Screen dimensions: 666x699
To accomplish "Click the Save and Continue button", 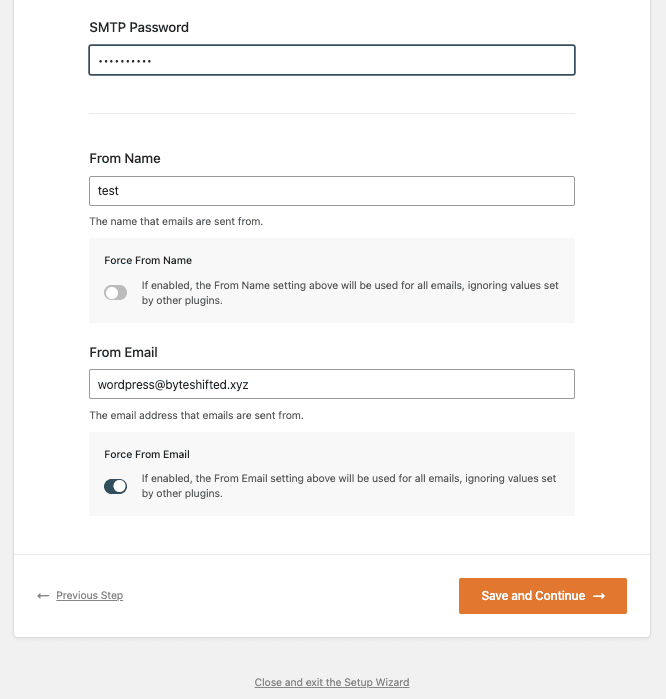I will [543, 596].
